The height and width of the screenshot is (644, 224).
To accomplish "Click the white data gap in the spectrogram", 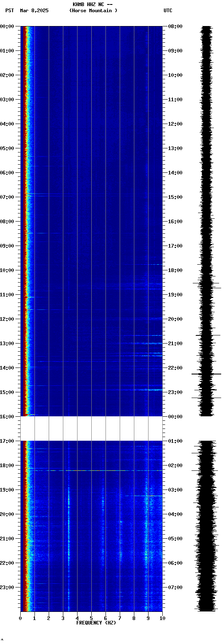I will pyautogui.click(x=91, y=429).
